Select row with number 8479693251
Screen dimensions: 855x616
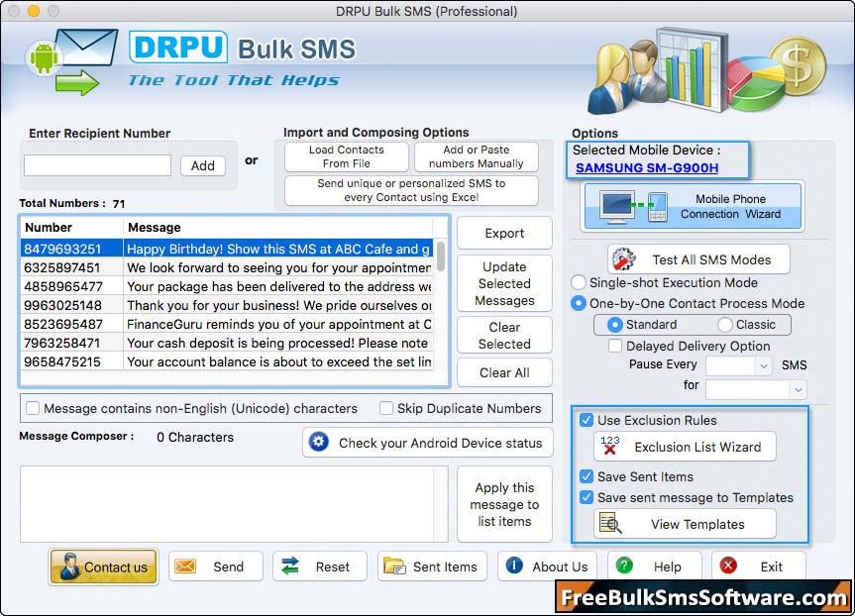click(227, 249)
